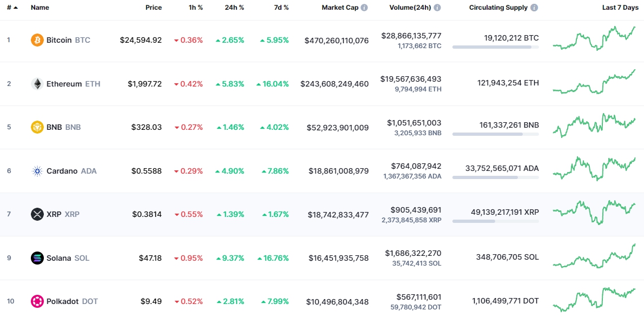Click the Cardano logo icon
Image resolution: width=644 pixels, height=317 pixels.
click(37, 171)
